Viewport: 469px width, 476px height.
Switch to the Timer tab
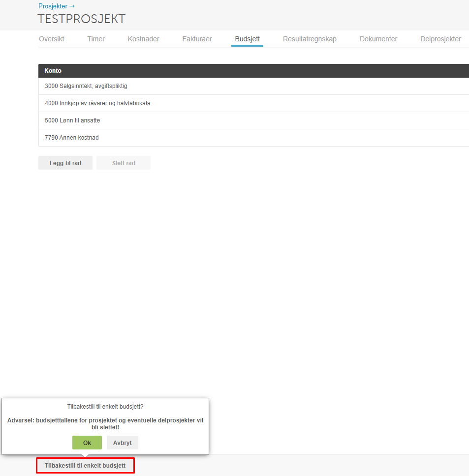(x=96, y=39)
